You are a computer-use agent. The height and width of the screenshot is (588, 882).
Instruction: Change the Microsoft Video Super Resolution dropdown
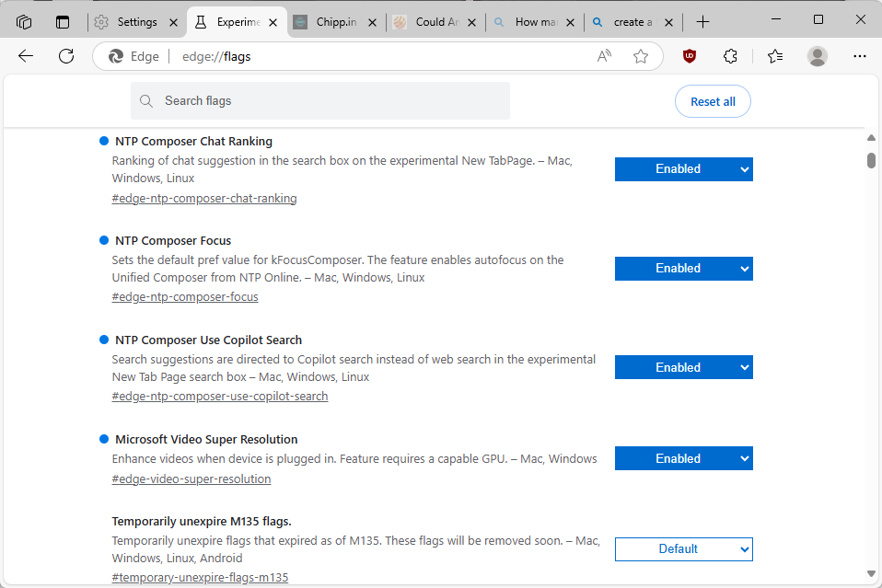point(683,458)
